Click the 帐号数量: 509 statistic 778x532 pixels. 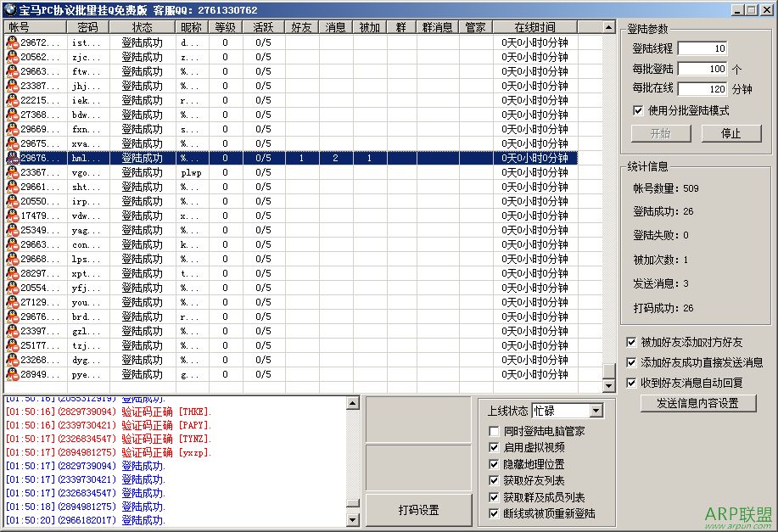665,188
